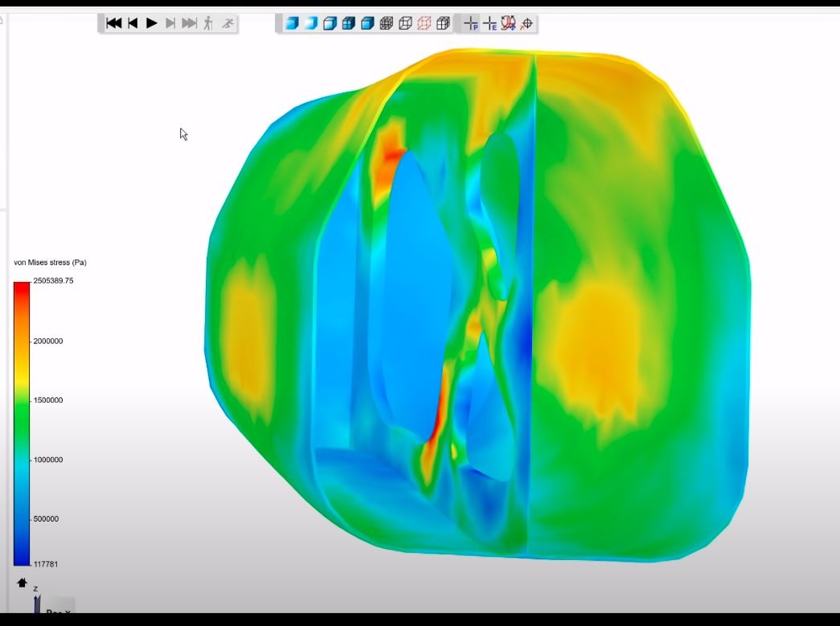Select the white cube with grid lines icon

click(x=443, y=23)
